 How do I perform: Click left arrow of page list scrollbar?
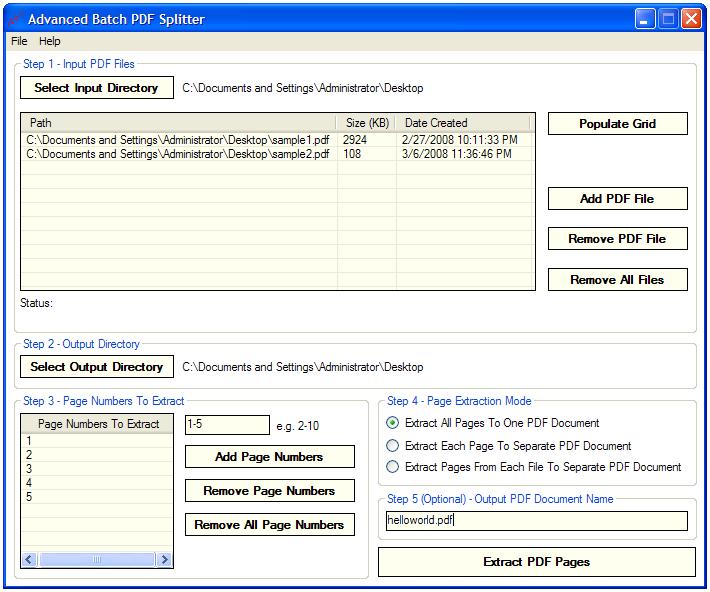click(29, 560)
